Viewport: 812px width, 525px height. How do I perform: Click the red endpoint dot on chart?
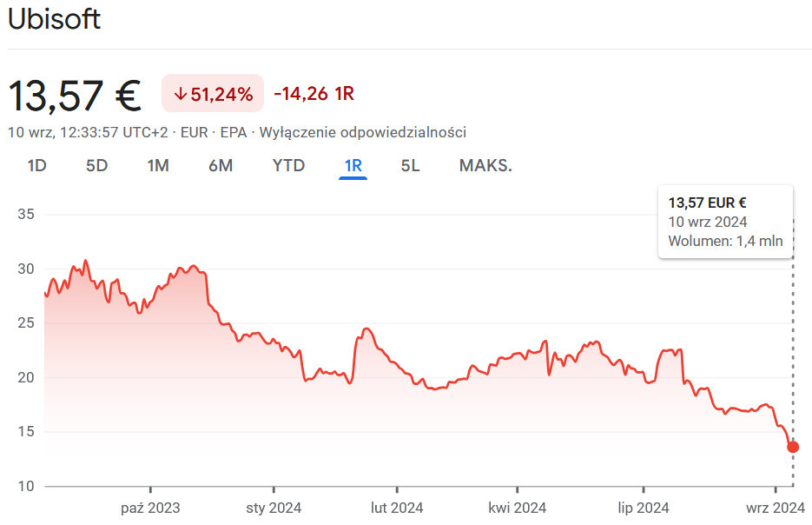[x=792, y=447]
